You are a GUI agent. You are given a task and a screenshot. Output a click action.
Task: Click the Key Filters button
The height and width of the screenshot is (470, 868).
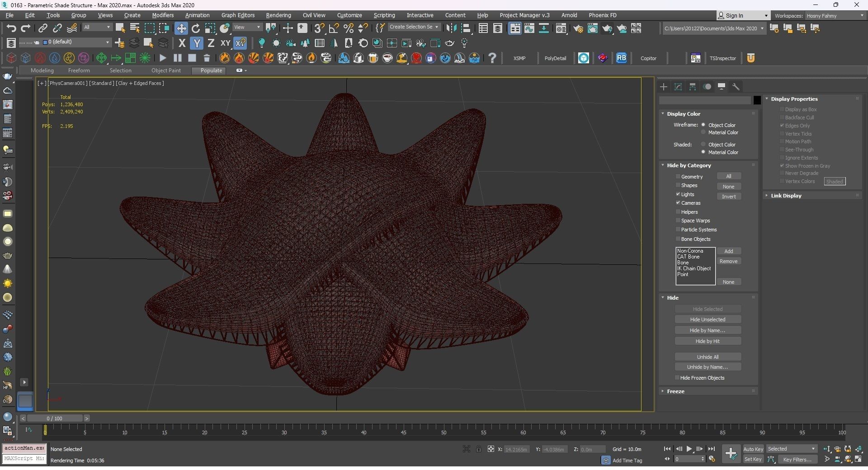tap(797, 460)
